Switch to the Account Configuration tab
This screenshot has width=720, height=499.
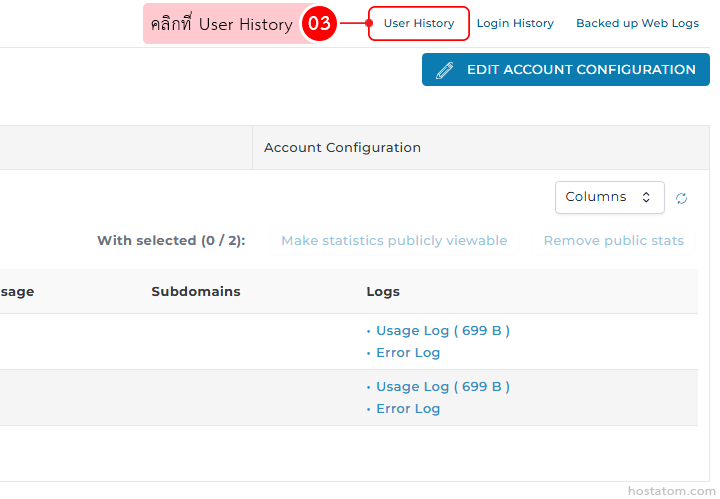[342, 147]
